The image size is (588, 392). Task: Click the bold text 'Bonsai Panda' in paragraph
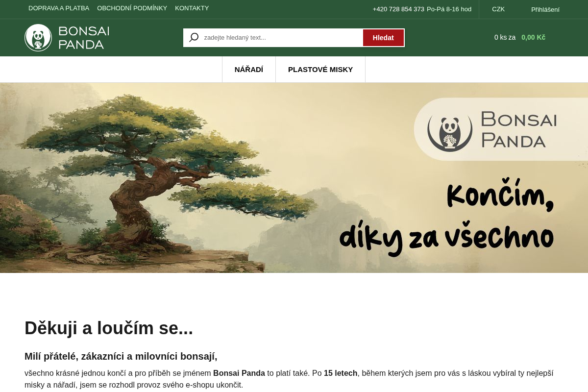[x=239, y=373]
